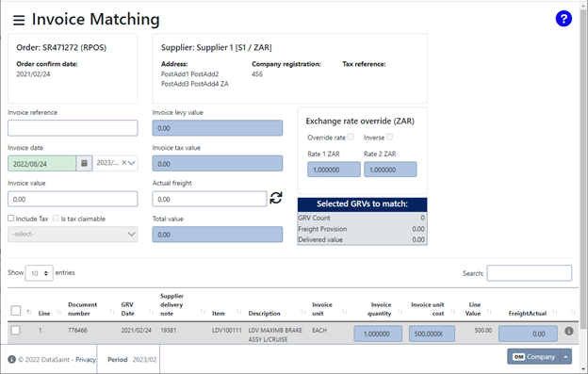Open the invoice date calendar picker
Image resolution: width=588 pixels, height=374 pixels.
85,163
